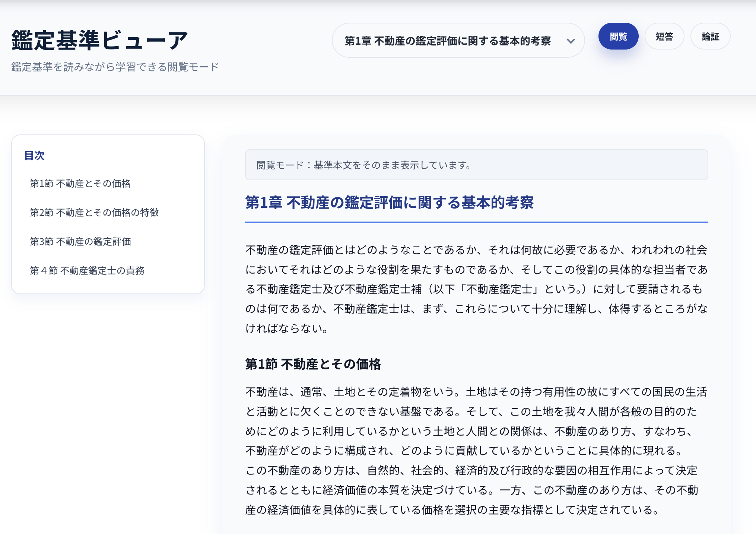Open 第2節 不動産とその価格の特徴
756x534 pixels.
tap(95, 213)
